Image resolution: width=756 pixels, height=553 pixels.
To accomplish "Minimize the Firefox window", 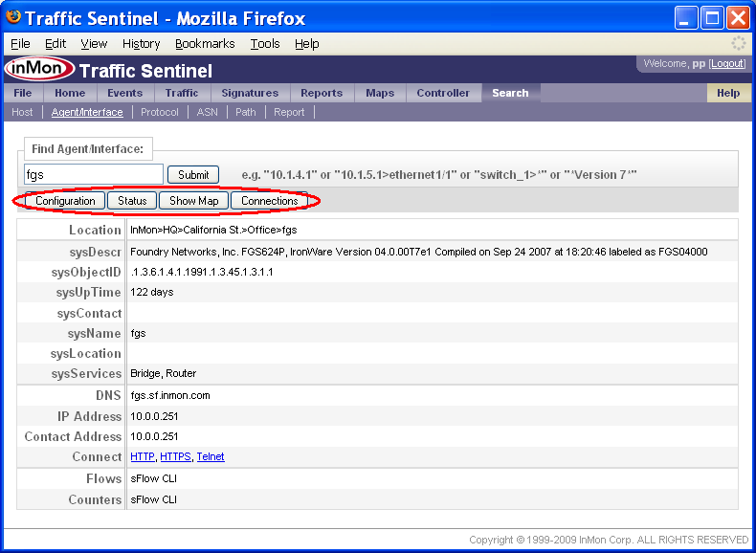I will 685,18.
